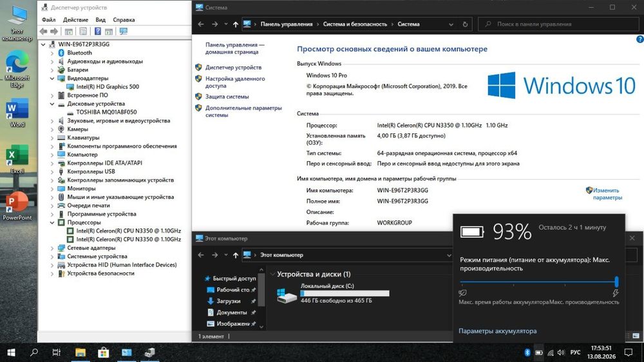Open 'Документы' in explorer sidebar
Viewport: 644px width, 362px height.
coord(232,312)
